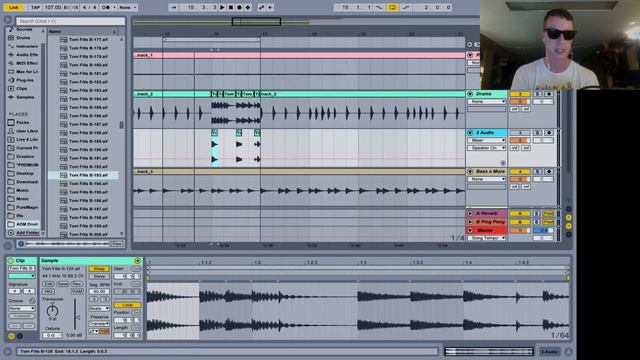Select Tom Fills B-177.aif in file list

coord(84,40)
